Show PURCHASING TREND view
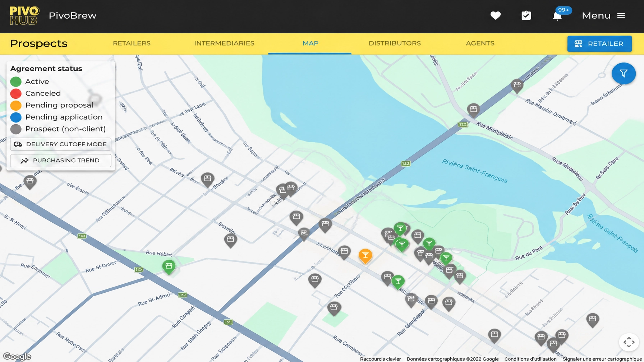Image resolution: width=644 pixels, height=362 pixels. 61,161
